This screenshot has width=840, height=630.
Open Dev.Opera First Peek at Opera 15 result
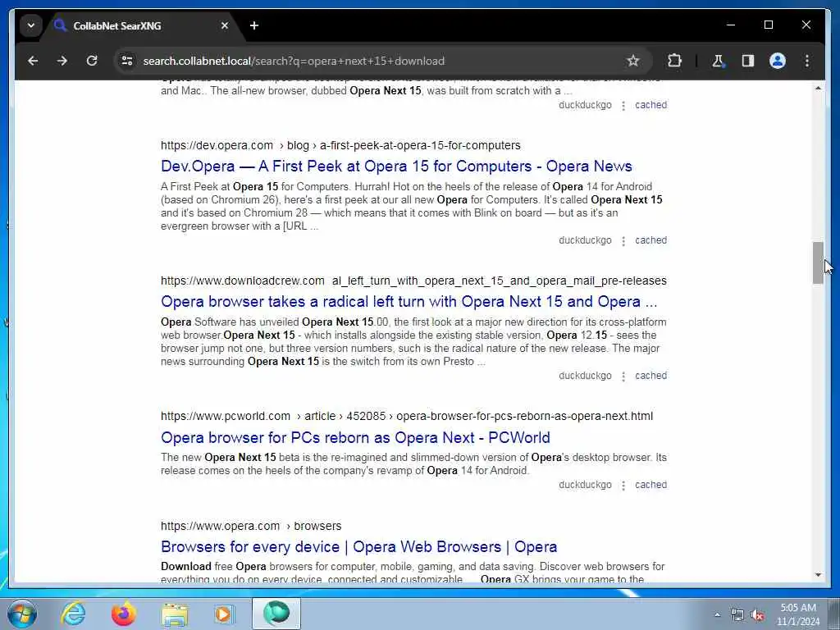pos(396,166)
